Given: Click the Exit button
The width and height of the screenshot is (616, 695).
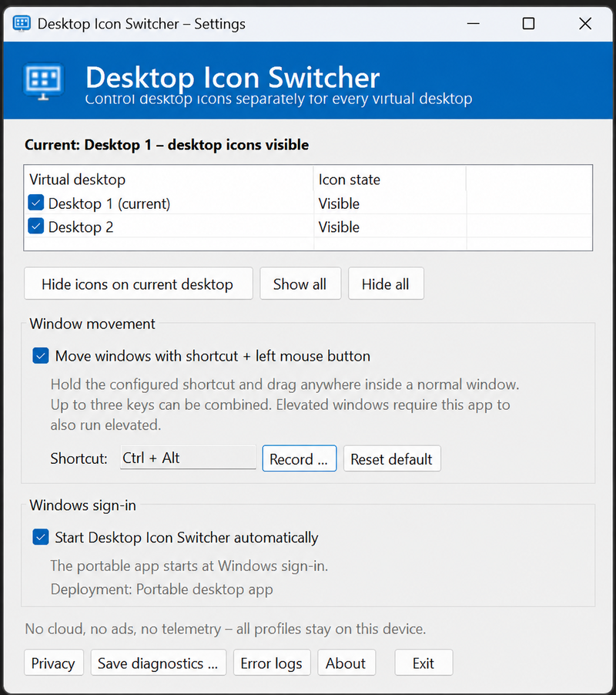Looking at the screenshot, I should [x=423, y=663].
